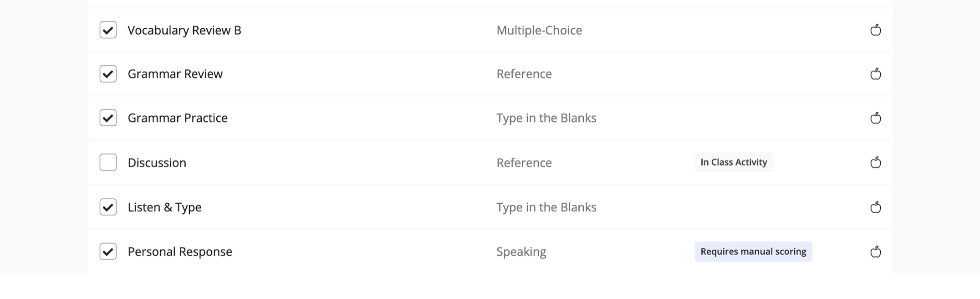Uncheck the Grammar Review checkbox
The height and width of the screenshot is (299, 980).
point(108,74)
